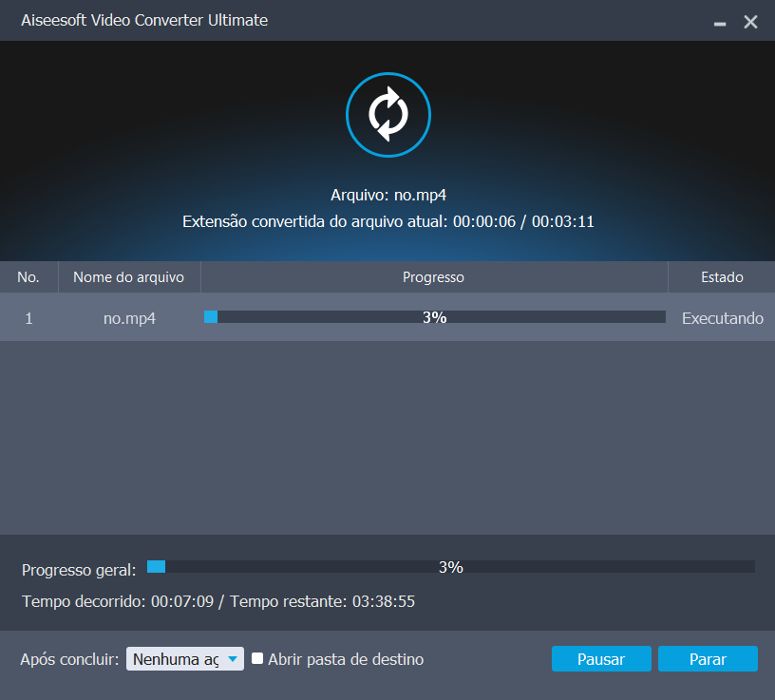The width and height of the screenshot is (775, 700).
Task: Click the No. column header
Action: (28, 276)
